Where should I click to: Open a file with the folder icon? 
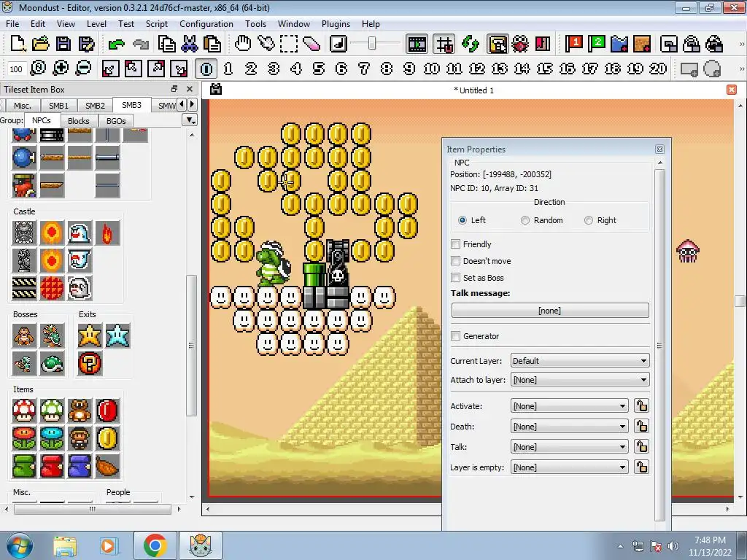(41, 44)
